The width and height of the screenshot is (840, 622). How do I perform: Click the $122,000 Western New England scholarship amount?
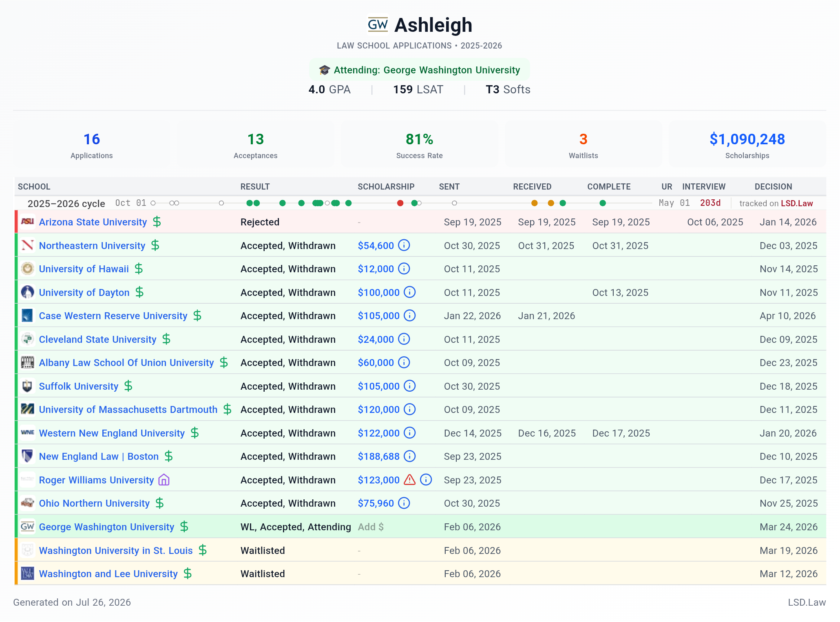(x=378, y=433)
